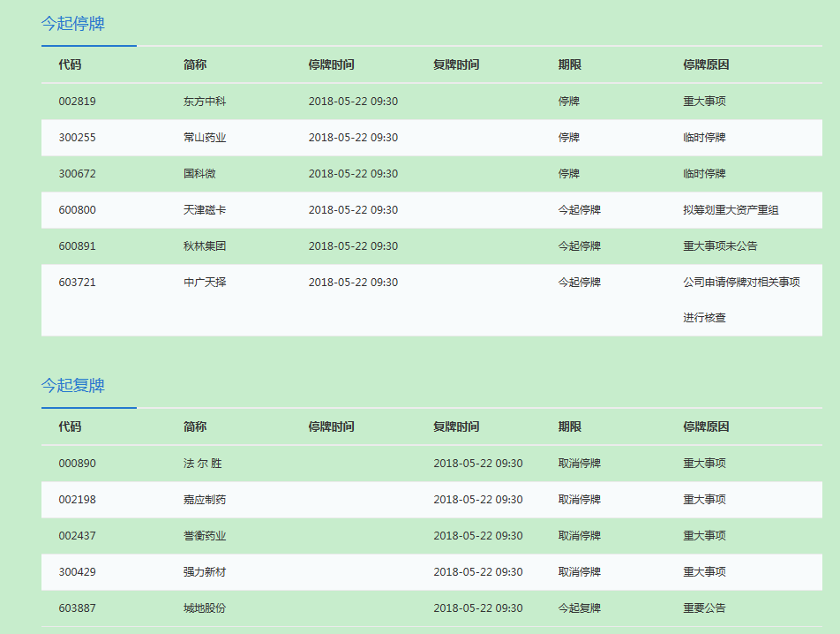Click the 今起复牌 section heading

point(73,386)
